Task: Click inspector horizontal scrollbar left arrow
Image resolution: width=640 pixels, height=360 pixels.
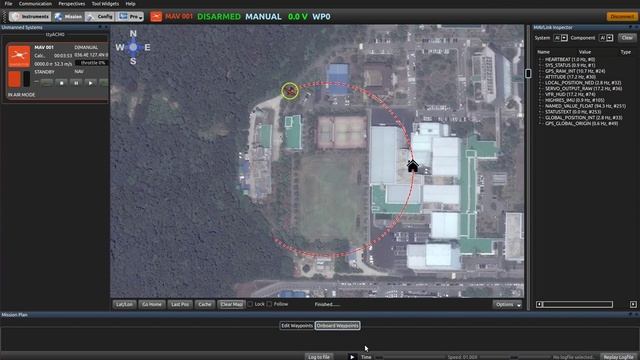Action: pos(539,304)
